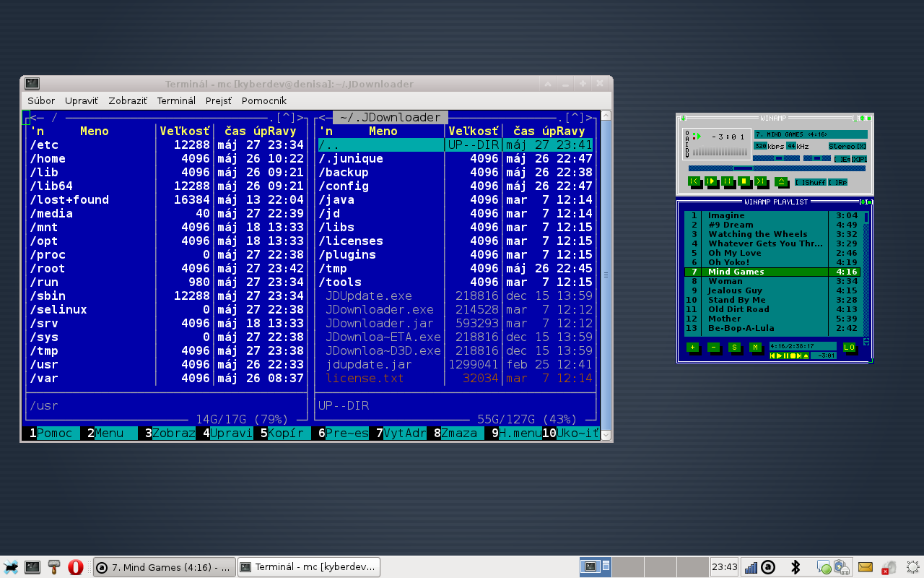Click Bluetooth tray icon
This screenshot has width=924, height=578.
[796, 567]
